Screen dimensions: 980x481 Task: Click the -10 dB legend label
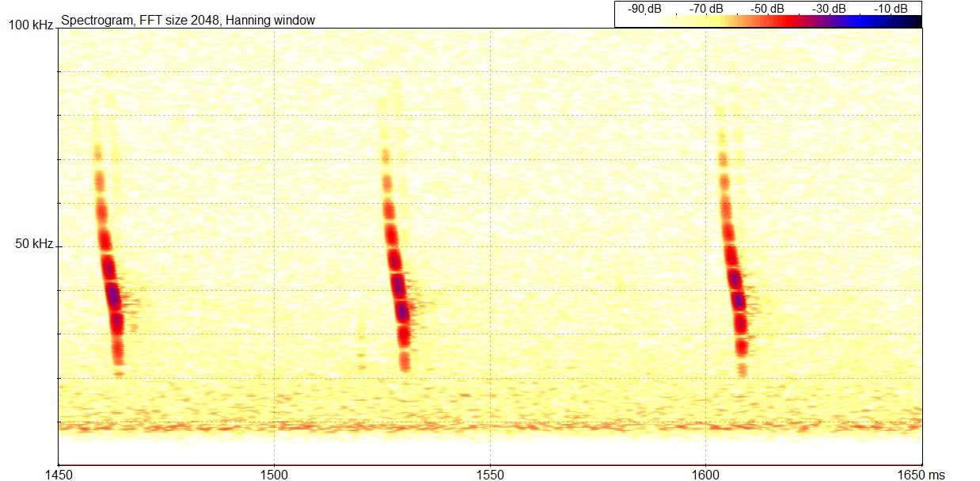point(891,8)
